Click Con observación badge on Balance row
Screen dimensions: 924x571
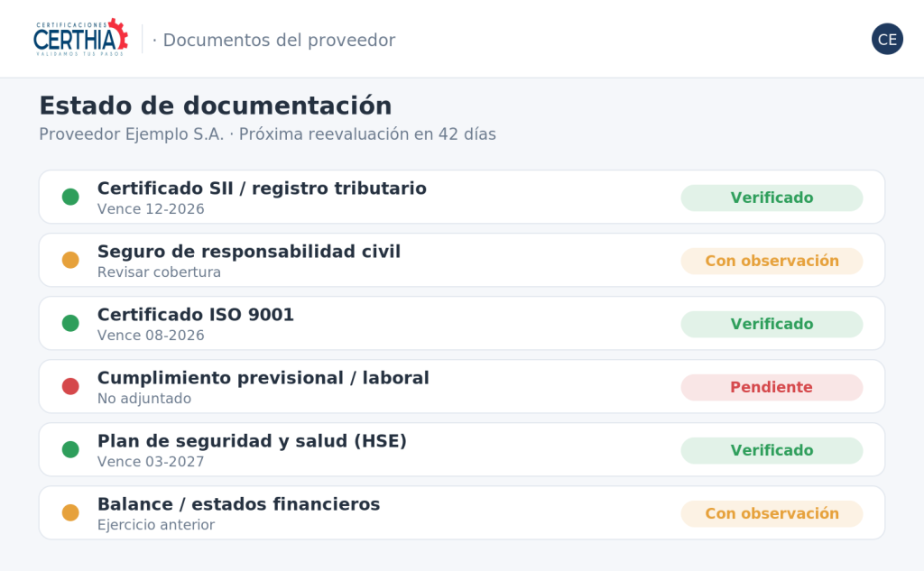tap(772, 513)
